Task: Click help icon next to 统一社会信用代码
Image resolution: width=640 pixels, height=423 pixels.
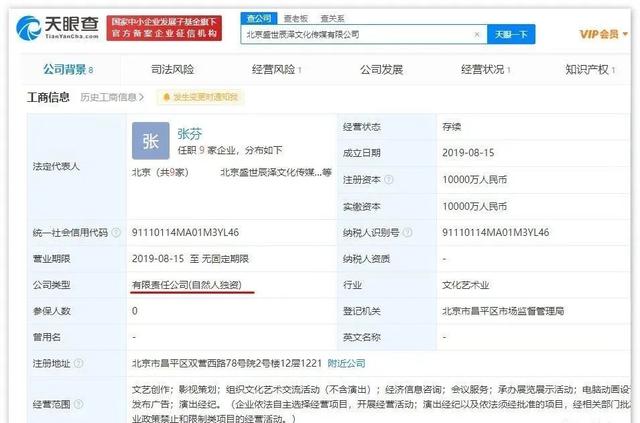Action: coord(116,233)
